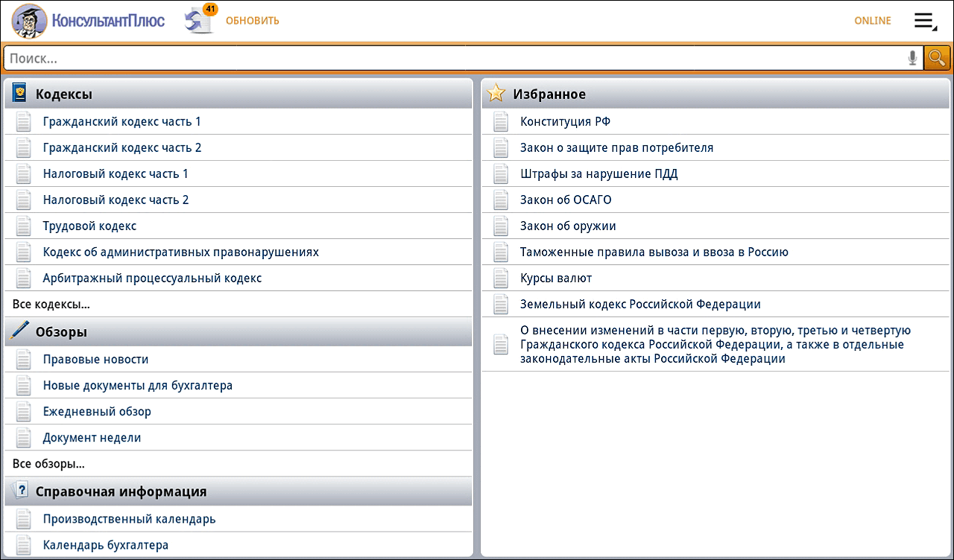Open Трудовой кодекс
Screen dimensions: 954x560
[x=238, y=226]
